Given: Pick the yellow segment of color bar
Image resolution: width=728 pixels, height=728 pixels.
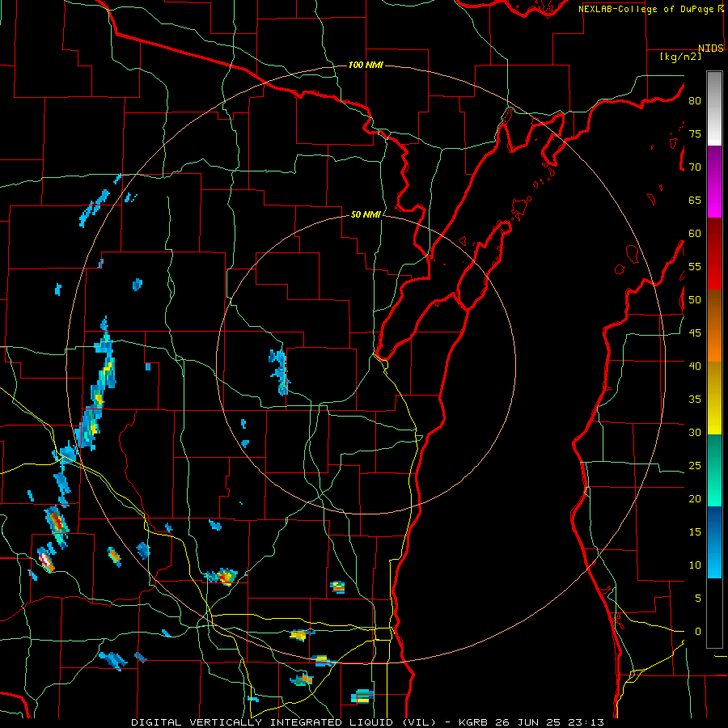Looking at the screenshot, I should pos(714,398).
